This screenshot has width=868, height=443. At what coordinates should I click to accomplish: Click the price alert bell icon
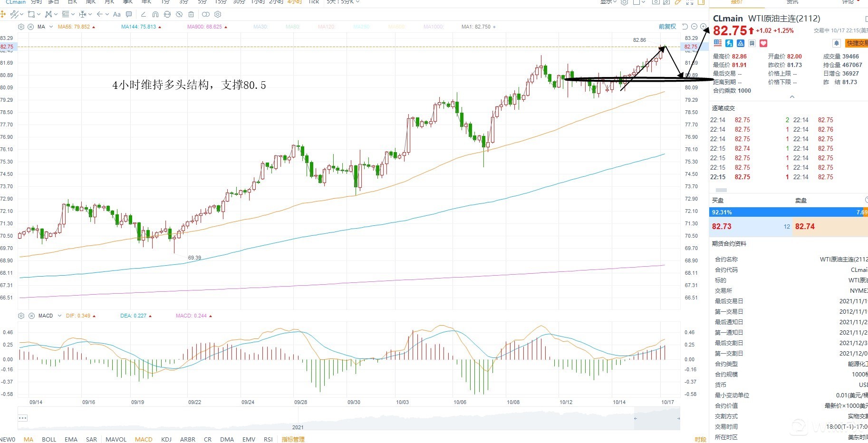click(x=837, y=43)
